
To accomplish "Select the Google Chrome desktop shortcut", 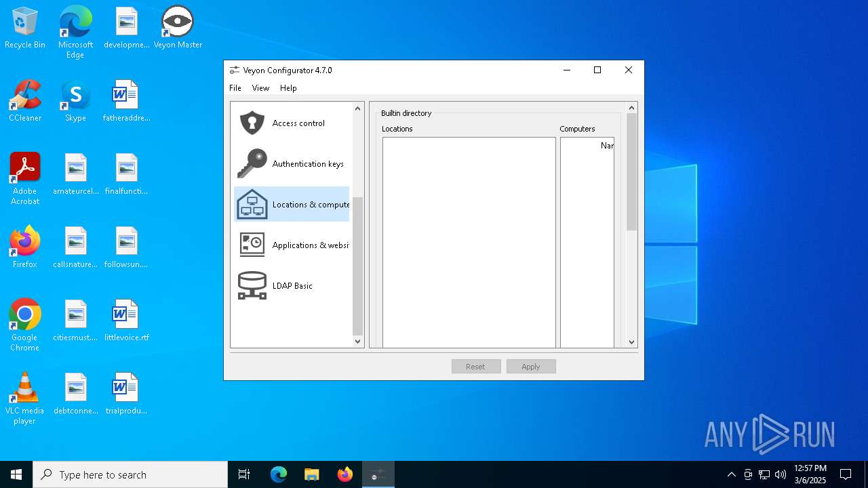I will click(25, 325).
